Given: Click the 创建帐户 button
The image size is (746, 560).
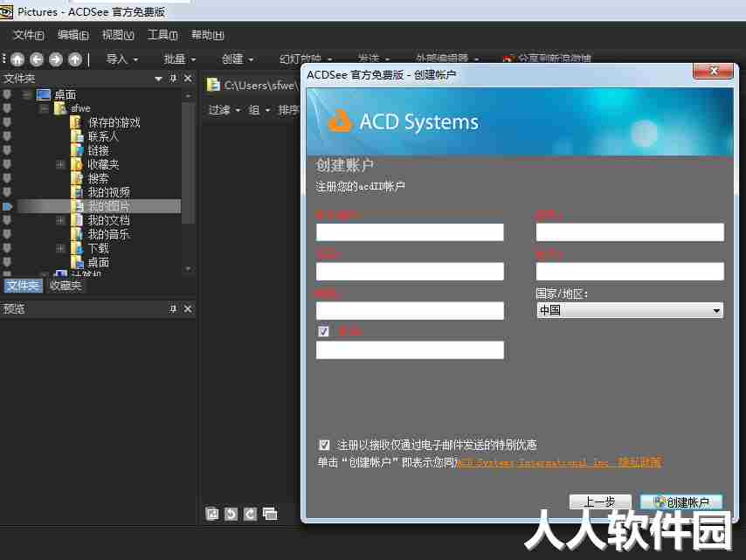Looking at the screenshot, I should (681, 502).
